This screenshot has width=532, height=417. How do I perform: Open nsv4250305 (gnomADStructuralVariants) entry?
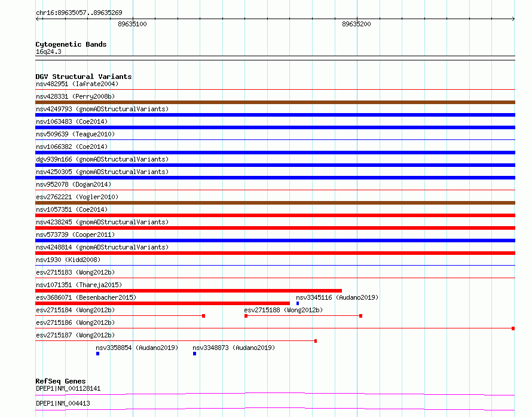[102, 172]
